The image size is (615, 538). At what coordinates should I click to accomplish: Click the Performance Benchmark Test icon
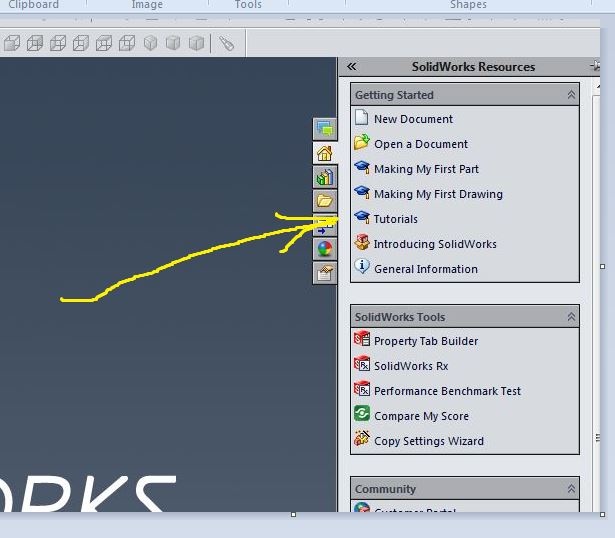(x=362, y=389)
